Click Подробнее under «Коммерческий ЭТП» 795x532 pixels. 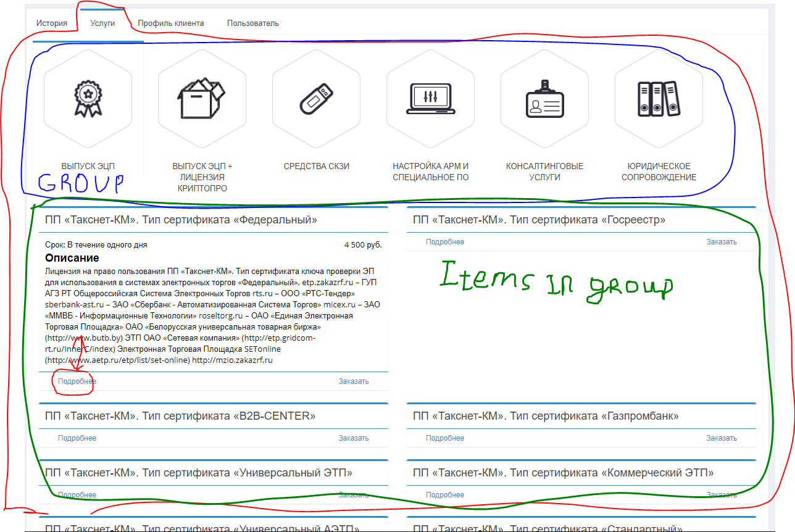point(445,495)
